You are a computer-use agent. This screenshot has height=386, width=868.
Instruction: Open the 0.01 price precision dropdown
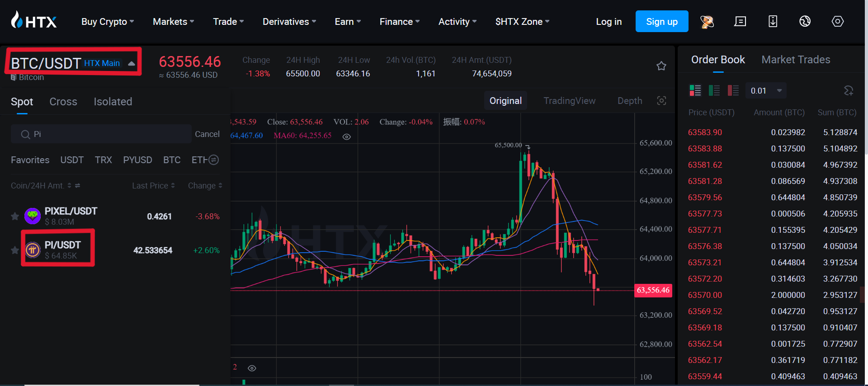tap(766, 91)
